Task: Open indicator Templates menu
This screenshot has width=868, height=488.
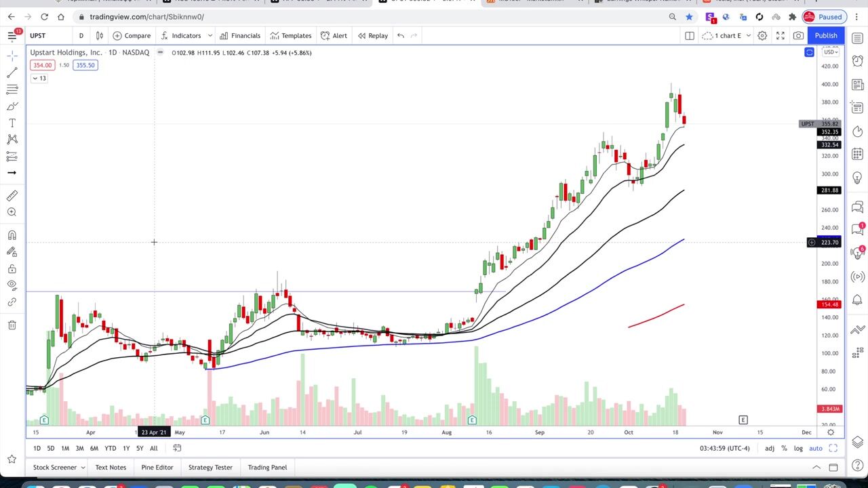Action: (291, 36)
